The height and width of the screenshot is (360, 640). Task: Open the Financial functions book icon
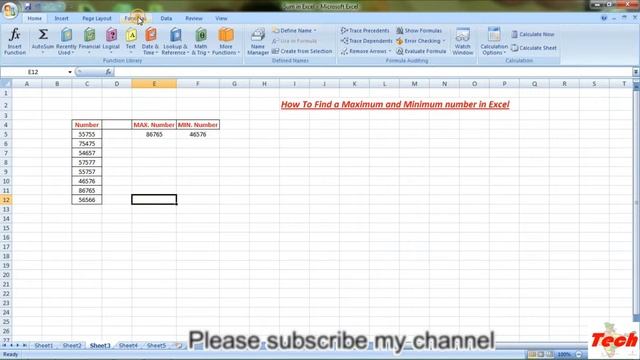[89, 41]
